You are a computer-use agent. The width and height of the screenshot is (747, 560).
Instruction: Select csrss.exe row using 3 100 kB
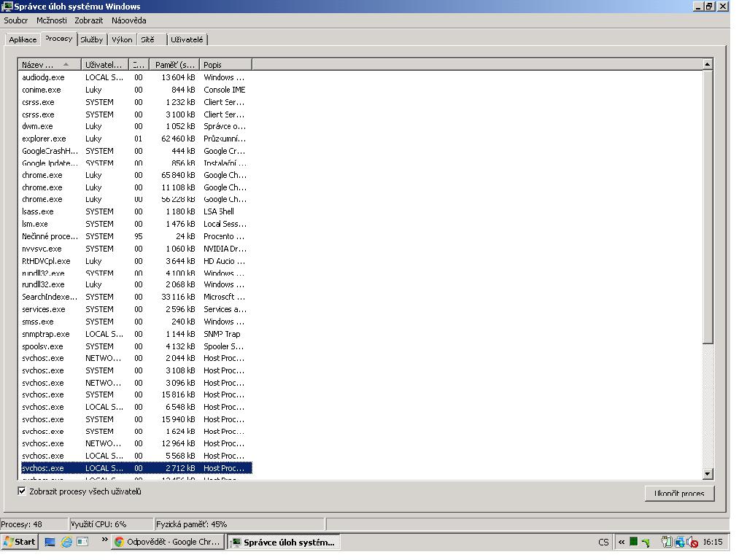135,114
